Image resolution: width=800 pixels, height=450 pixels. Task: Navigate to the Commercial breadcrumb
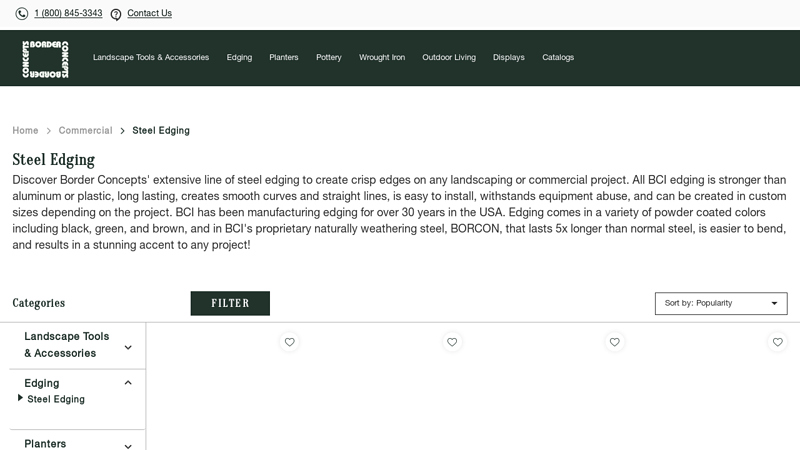tap(85, 131)
